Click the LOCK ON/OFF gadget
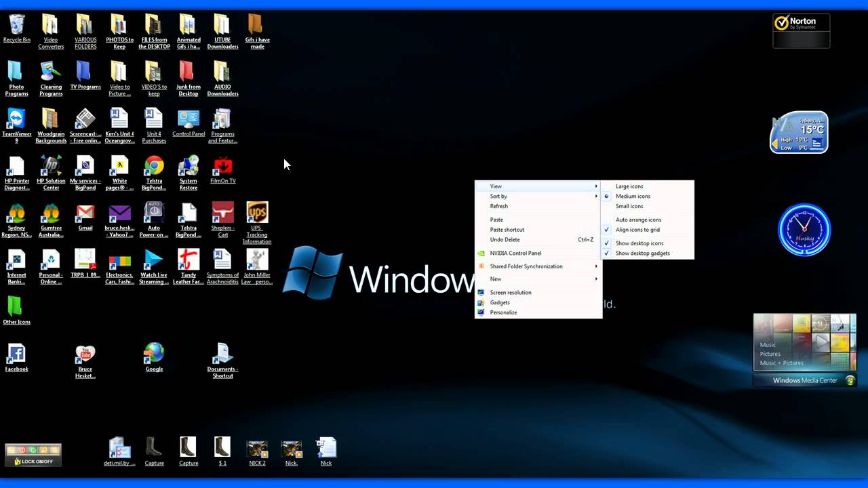The image size is (868, 488). pos(33,455)
